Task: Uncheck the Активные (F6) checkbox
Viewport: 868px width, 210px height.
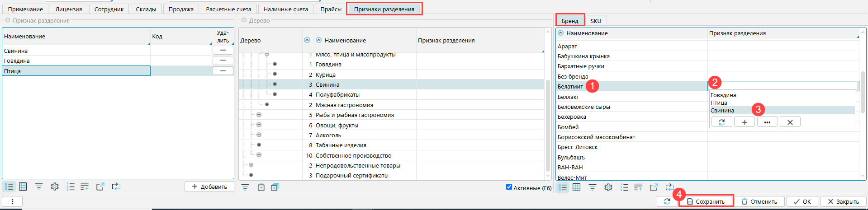Action: coord(509,187)
